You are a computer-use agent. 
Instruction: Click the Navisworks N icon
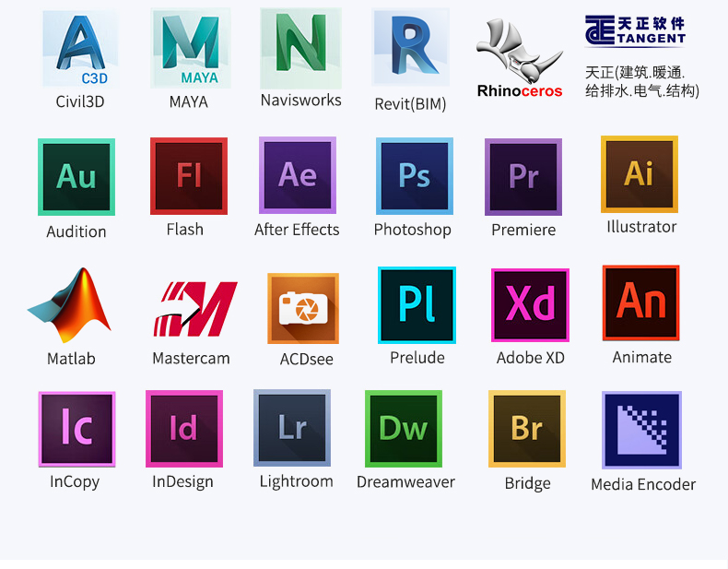point(300,48)
